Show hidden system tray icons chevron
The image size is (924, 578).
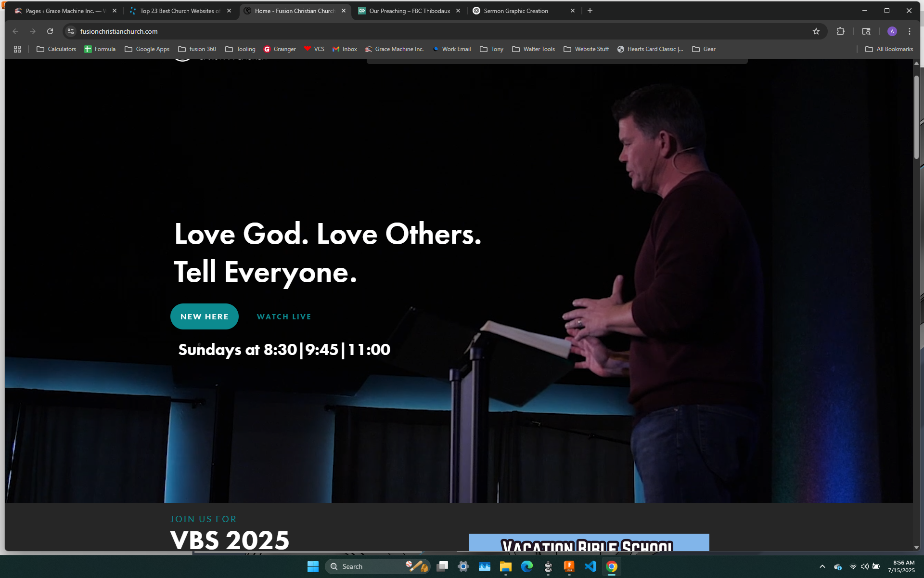(822, 566)
